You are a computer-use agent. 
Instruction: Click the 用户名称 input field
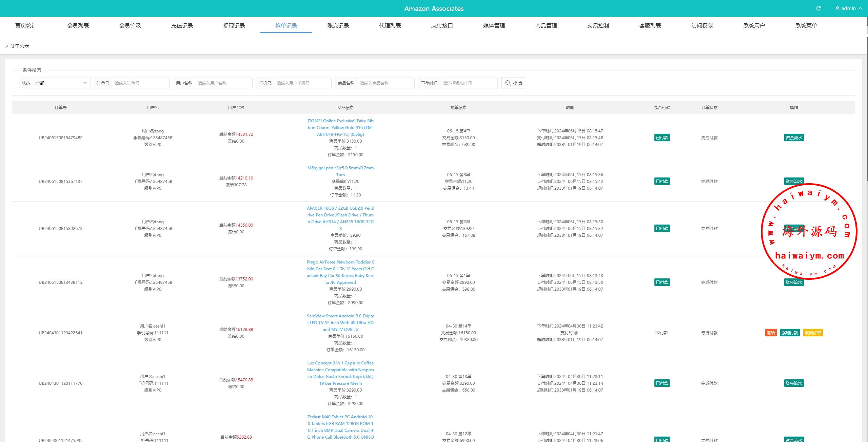(223, 83)
